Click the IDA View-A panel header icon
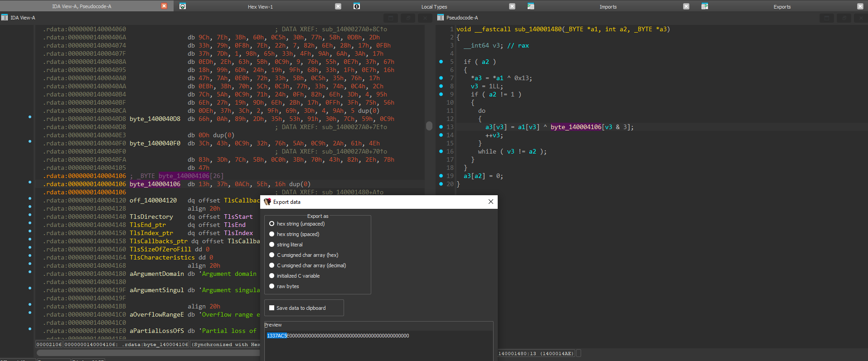868x361 pixels. (5, 18)
